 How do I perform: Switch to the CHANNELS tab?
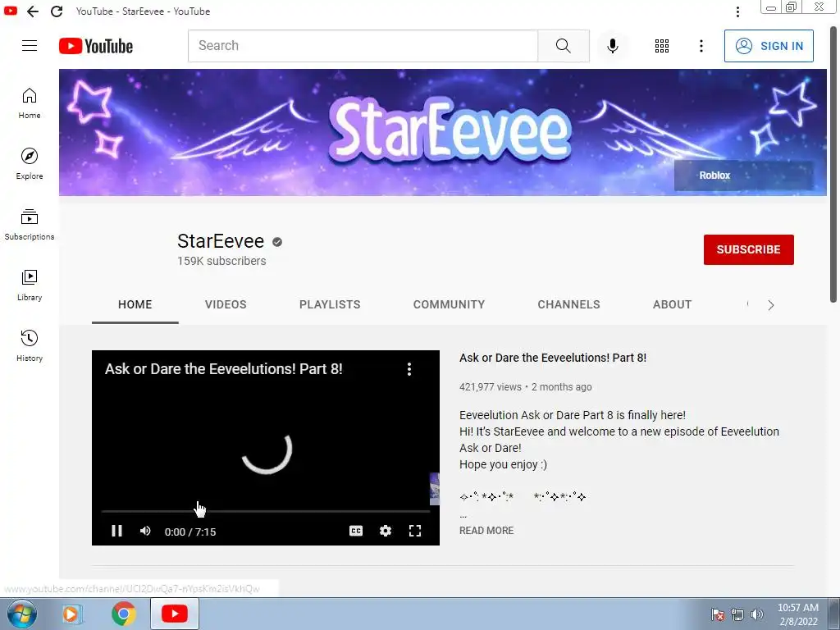click(x=569, y=305)
